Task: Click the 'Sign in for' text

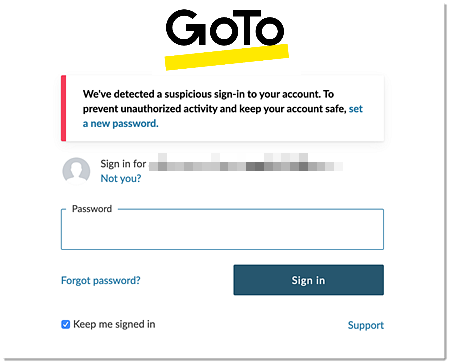Action: click(123, 164)
